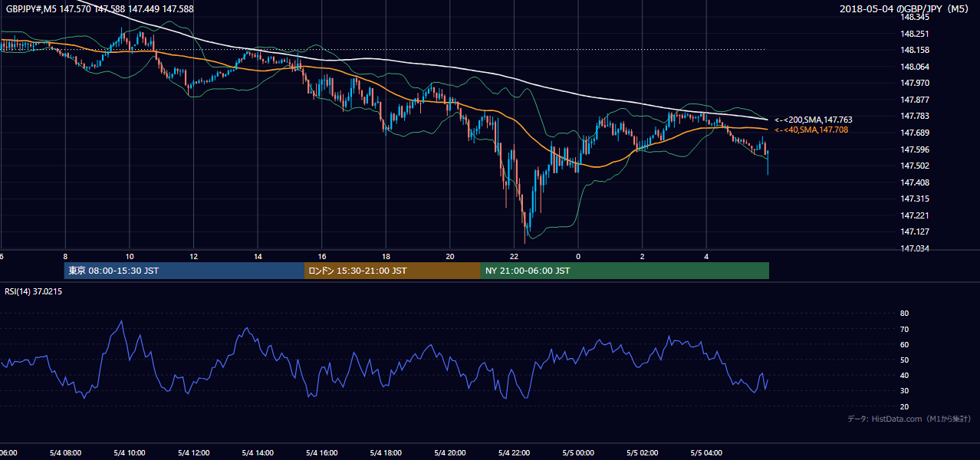Click price level 147.596 on axis
The image size is (980, 460).
point(914,149)
